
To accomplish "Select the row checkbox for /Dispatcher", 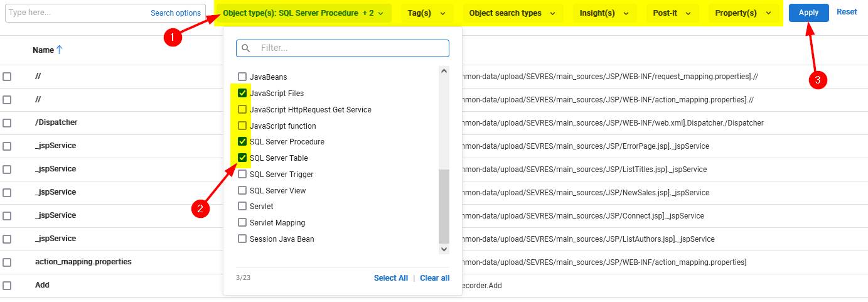I will point(7,123).
